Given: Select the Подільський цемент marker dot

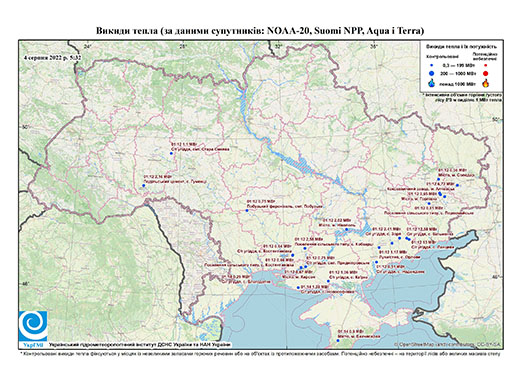Looking at the screenshot, I should pyautogui.click(x=144, y=185).
